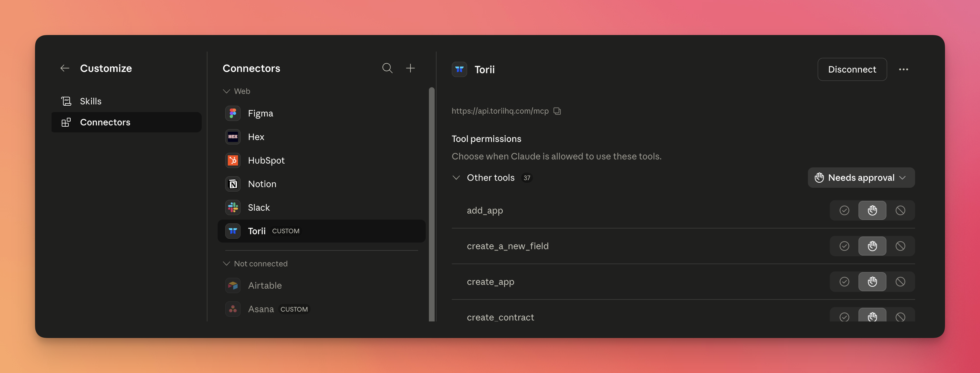Click the create_a_new_field tool name
This screenshot has height=373, width=980.
click(507, 246)
